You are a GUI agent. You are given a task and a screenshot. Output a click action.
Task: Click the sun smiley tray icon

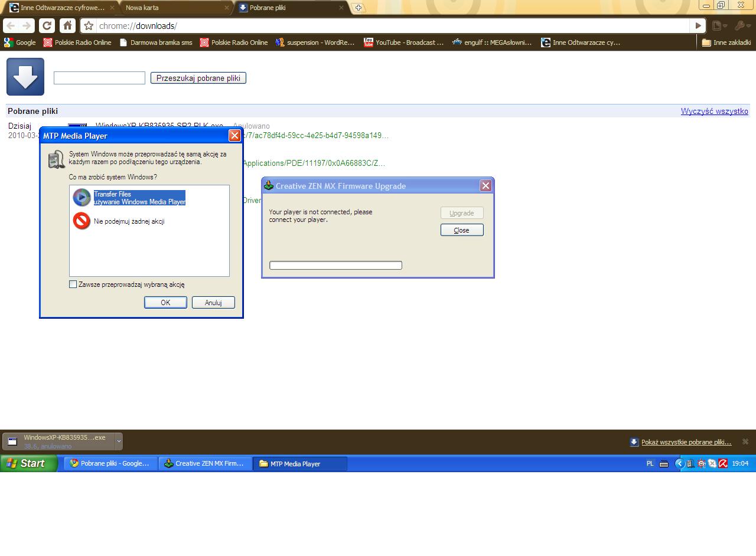click(702, 464)
